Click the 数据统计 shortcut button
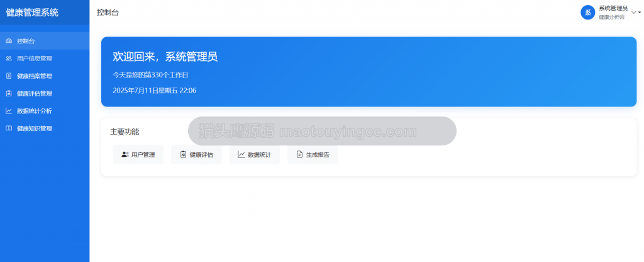This screenshot has height=262, width=644. [255, 155]
